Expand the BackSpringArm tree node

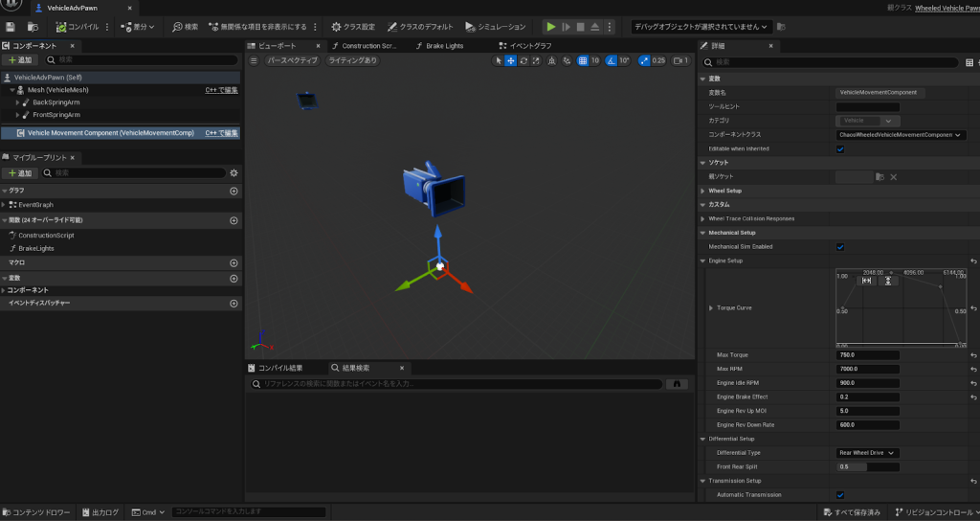pos(17,102)
